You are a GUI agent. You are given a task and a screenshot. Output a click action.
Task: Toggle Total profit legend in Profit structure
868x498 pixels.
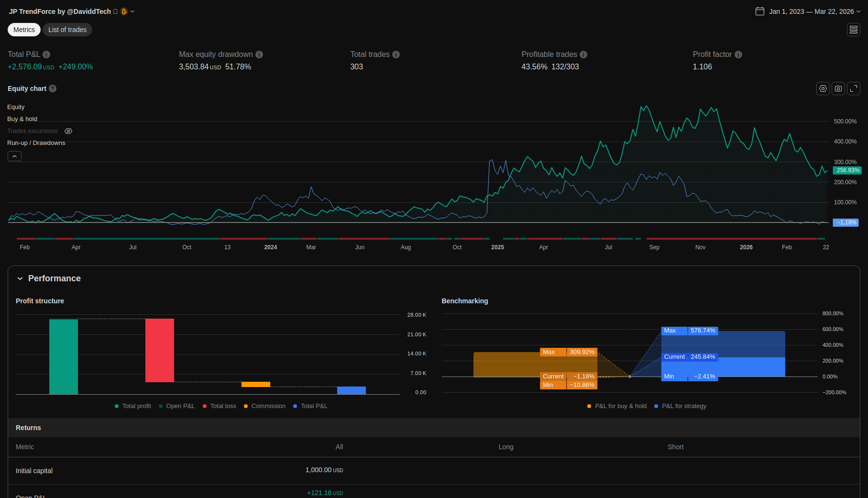pos(132,406)
